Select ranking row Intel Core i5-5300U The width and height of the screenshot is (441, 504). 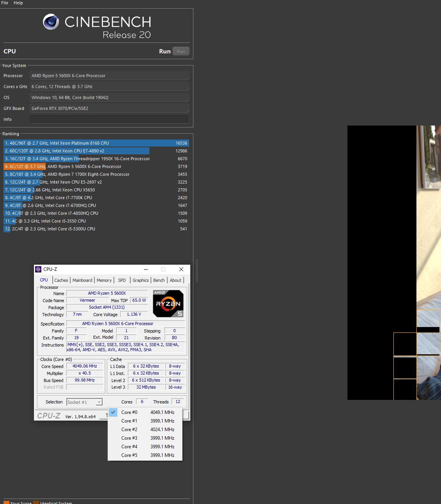tap(96, 229)
